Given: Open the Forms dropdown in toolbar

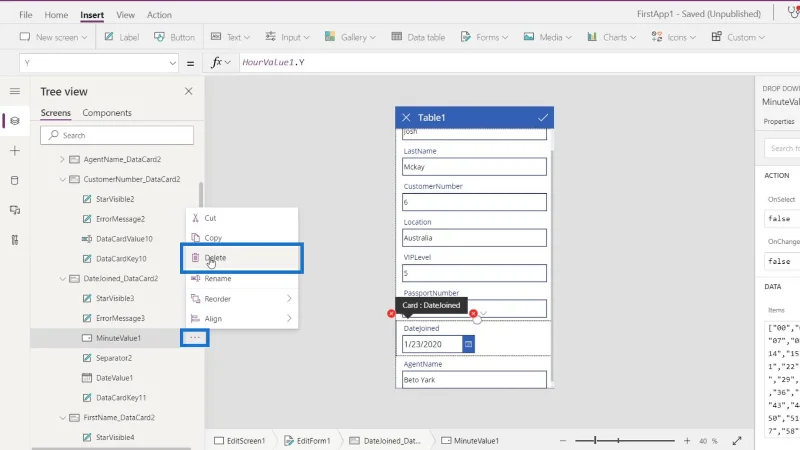Looking at the screenshot, I should (484, 37).
